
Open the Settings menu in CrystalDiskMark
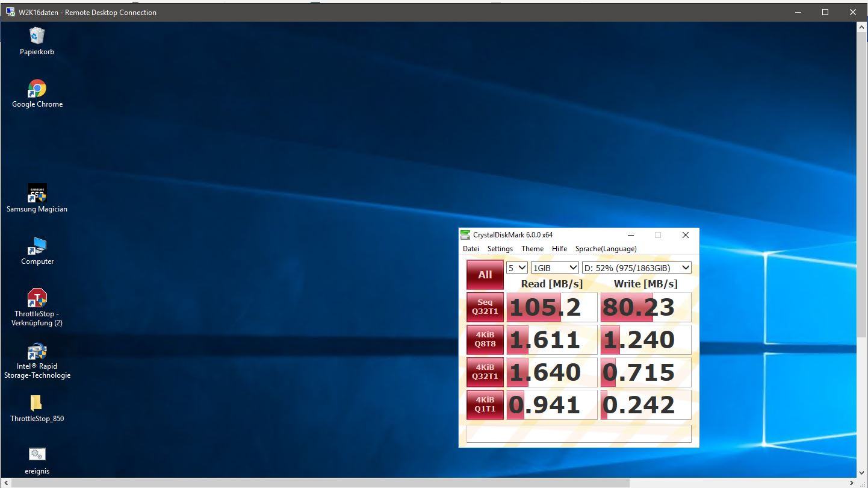coord(500,249)
